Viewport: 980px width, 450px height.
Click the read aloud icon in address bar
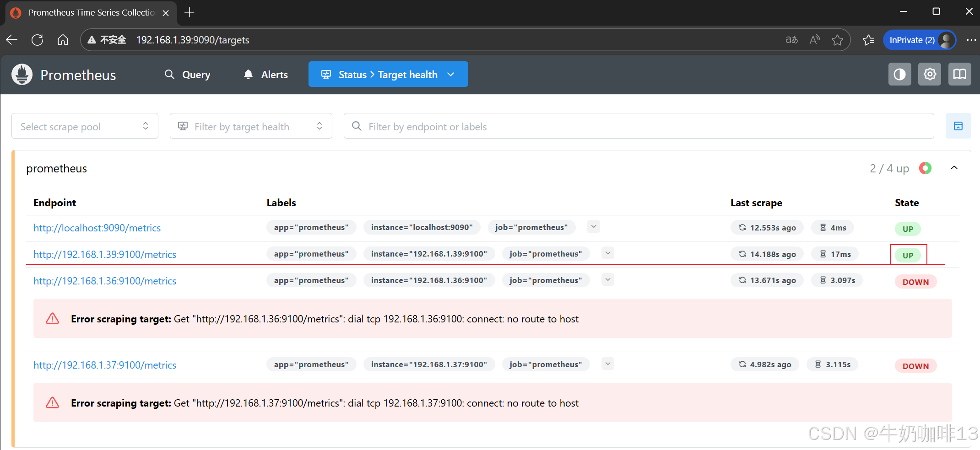pos(815,40)
